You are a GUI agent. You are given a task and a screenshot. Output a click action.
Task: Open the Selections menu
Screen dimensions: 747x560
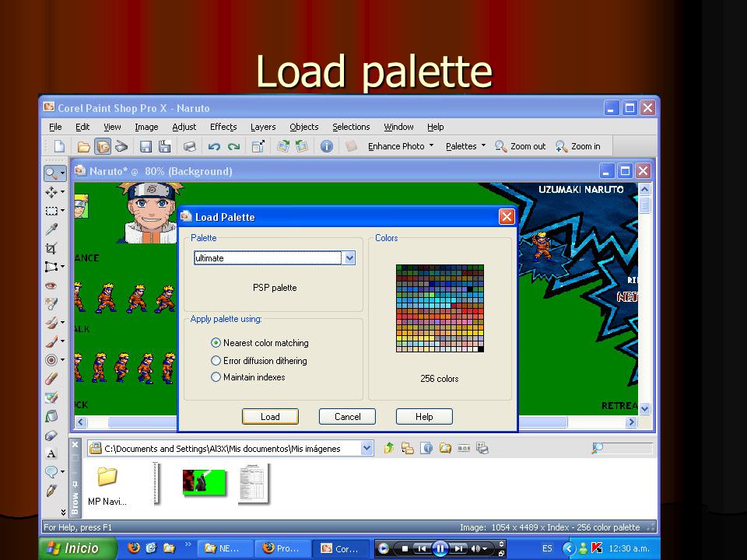tap(351, 127)
